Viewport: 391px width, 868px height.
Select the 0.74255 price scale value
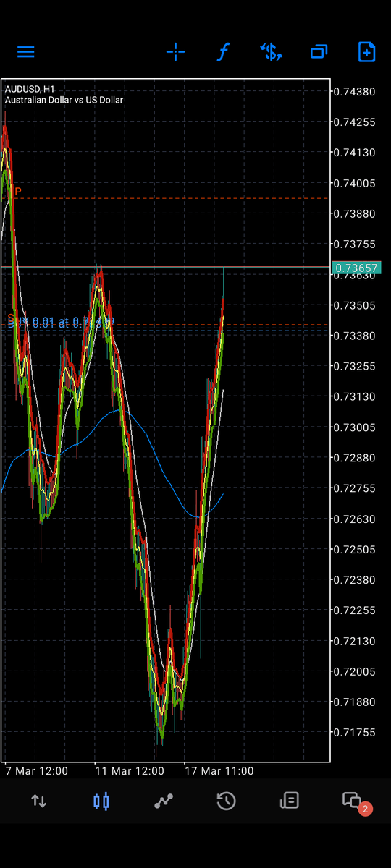point(355,122)
